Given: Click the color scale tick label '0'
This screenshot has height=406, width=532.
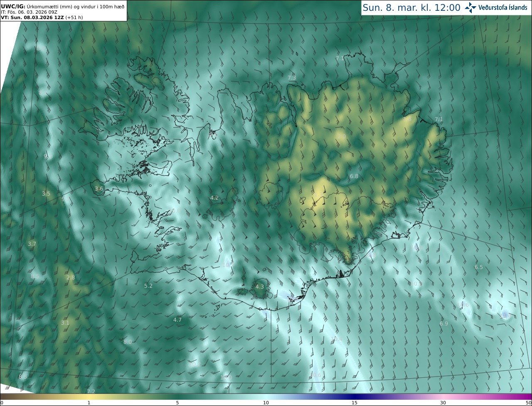Looking at the screenshot, I should click(2, 403).
